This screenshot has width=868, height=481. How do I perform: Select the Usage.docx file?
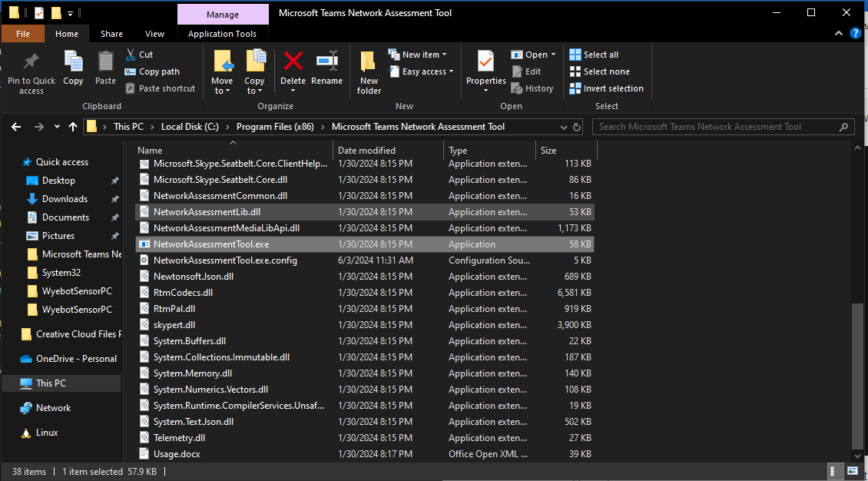point(365,454)
